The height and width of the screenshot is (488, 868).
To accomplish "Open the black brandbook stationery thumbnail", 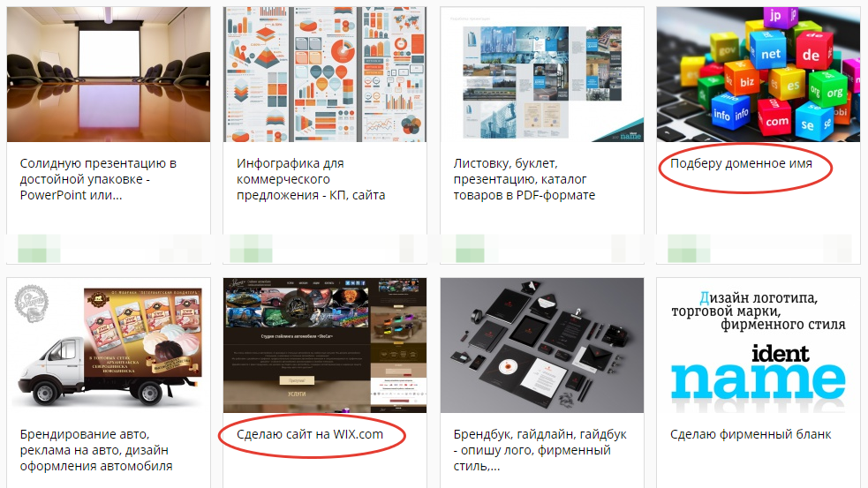I will (x=542, y=345).
